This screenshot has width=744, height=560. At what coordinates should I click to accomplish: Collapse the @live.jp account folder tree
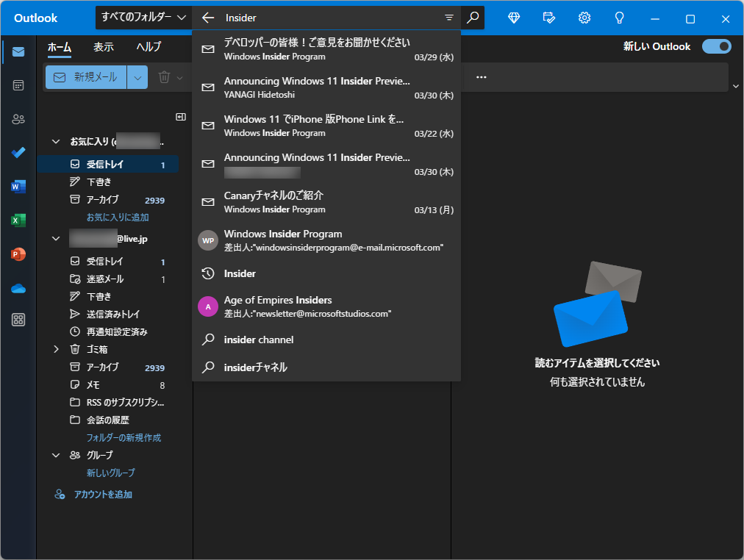pyautogui.click(x=56, y=238)
